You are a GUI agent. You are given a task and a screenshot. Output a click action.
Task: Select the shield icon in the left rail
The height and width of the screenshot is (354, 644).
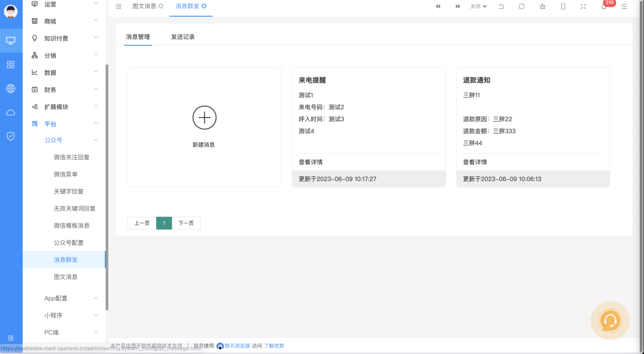(x=10, y=136)
